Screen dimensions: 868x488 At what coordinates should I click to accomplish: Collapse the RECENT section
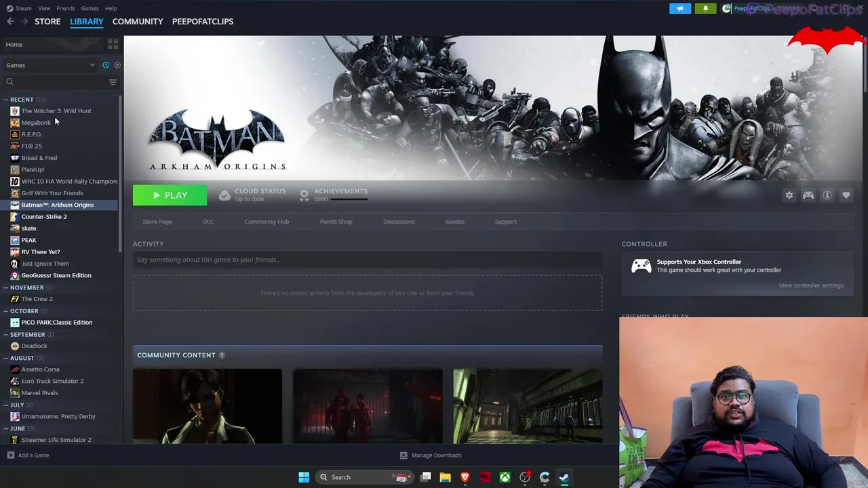tap(6, 100)
